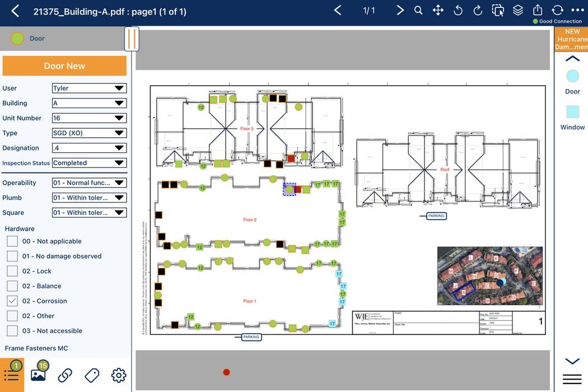Open the form list tab with badge 1
The width and height of the screenshot is (588, 392).
[11, 374]
